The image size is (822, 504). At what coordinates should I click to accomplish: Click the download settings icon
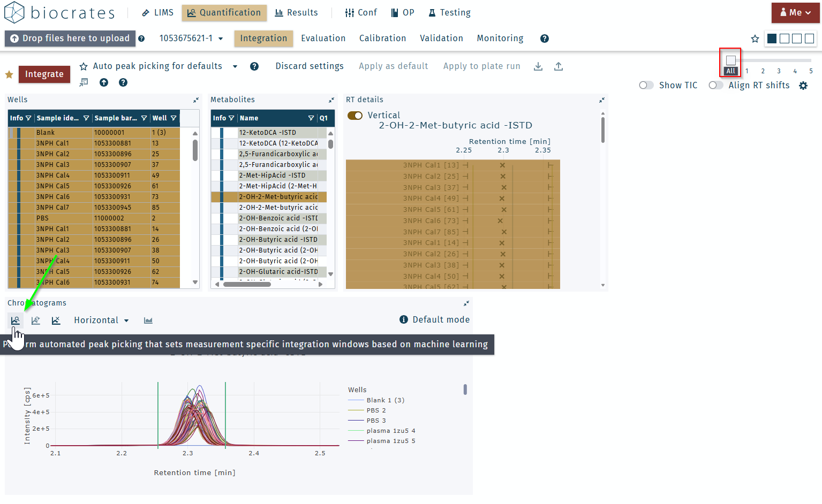538,66
